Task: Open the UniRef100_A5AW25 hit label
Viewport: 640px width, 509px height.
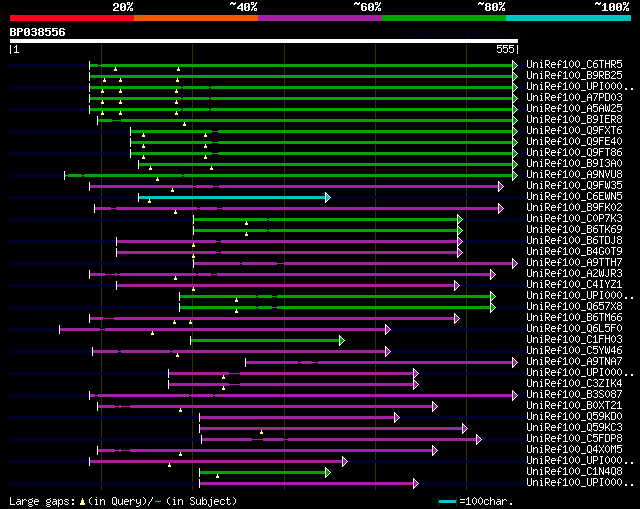Action: pos(574,109)
